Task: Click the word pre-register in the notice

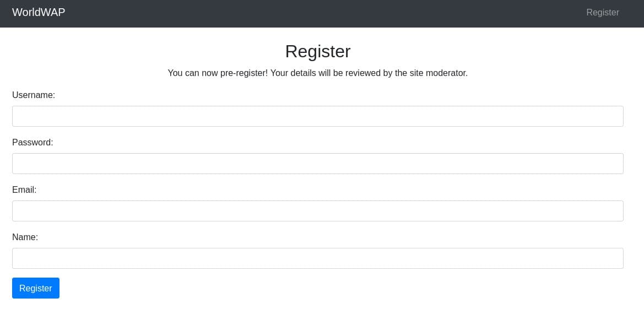Action: pyautogui.click(x=243, y=73)
